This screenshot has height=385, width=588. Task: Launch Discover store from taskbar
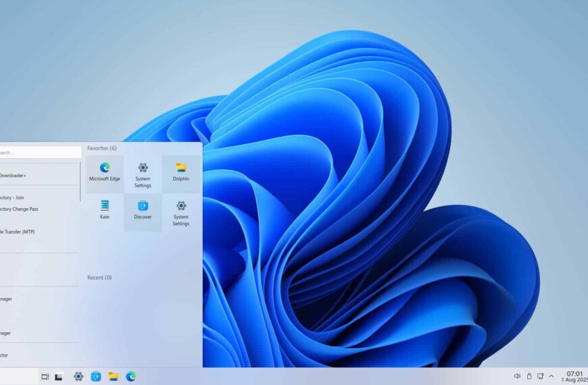(x=96, y=376)
